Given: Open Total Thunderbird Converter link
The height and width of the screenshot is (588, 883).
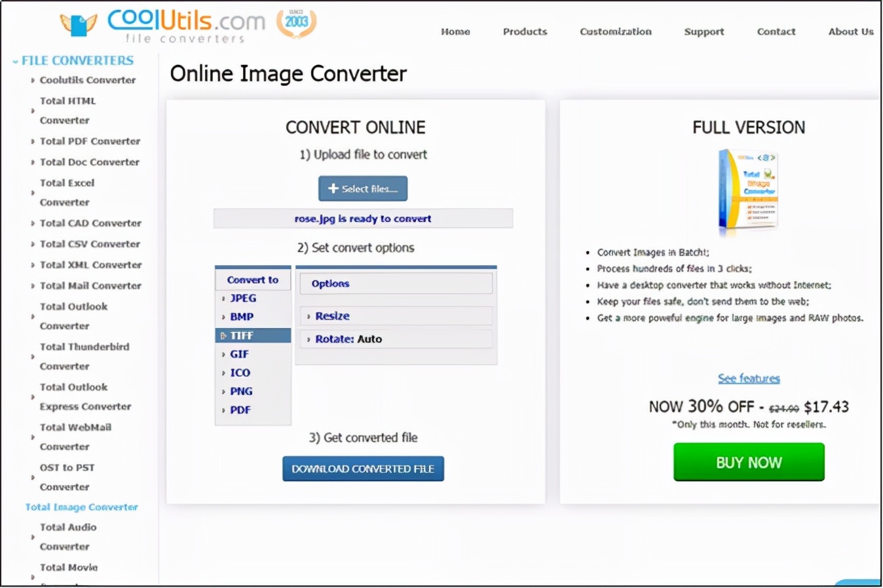Looking at the screenshot, I should click(x=85, y=356).
